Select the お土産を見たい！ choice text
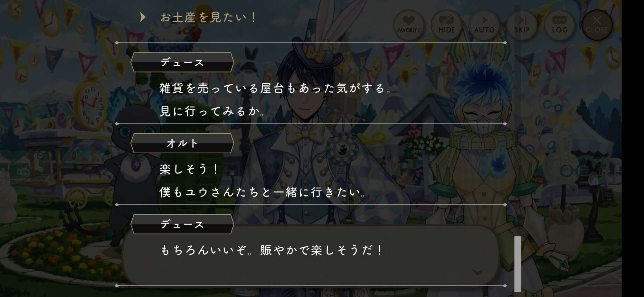 (x=208, y=17)
